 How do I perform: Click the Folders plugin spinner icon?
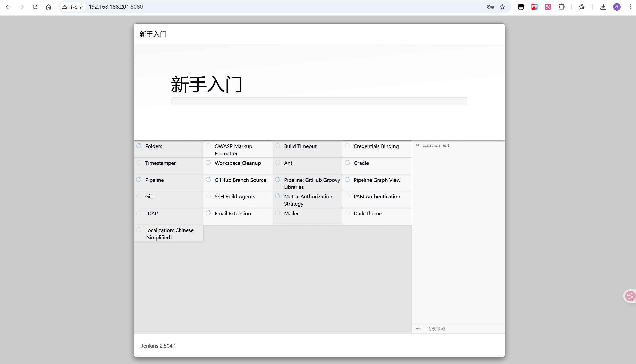tap(139, 146)
